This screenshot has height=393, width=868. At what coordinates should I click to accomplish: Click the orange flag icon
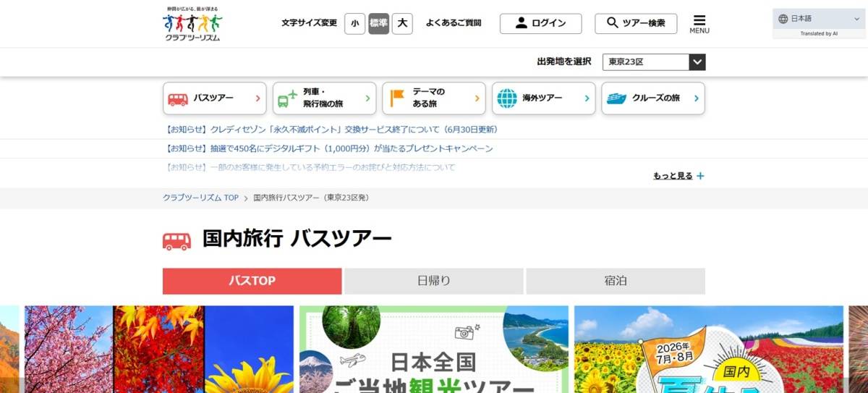[x=397, y=98]
